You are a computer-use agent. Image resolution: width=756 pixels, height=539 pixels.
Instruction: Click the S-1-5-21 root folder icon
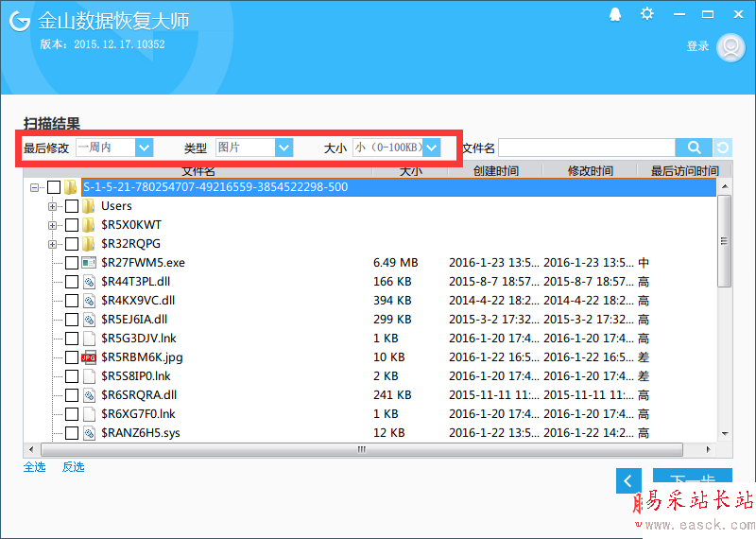(x=70, y=187)
